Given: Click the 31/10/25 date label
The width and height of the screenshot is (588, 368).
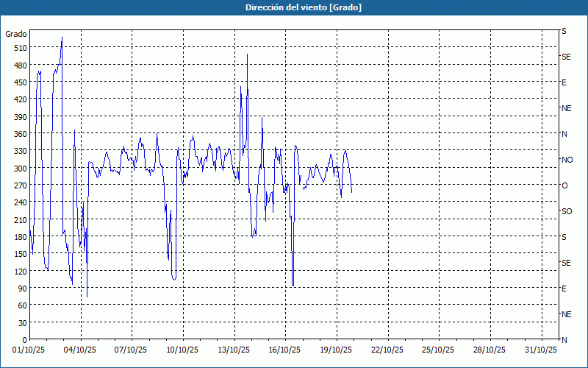Looking at the screenshot, I should tap(539, 350).
